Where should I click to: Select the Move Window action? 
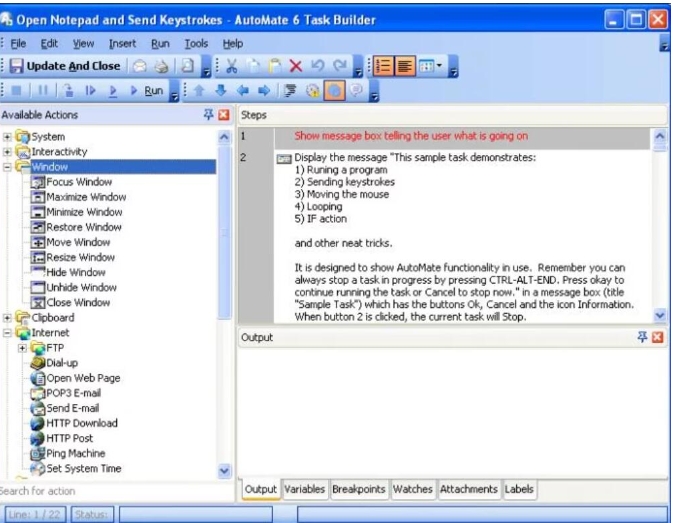click(x=70, y=242)
